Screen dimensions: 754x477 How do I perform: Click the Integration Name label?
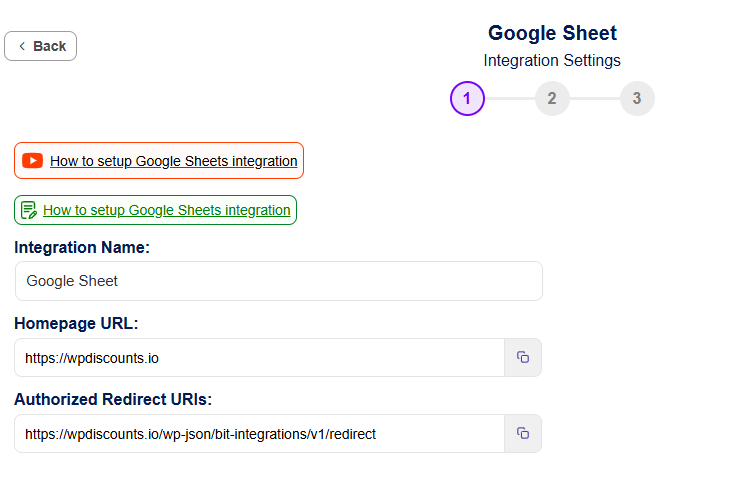(x=82, y=247)
